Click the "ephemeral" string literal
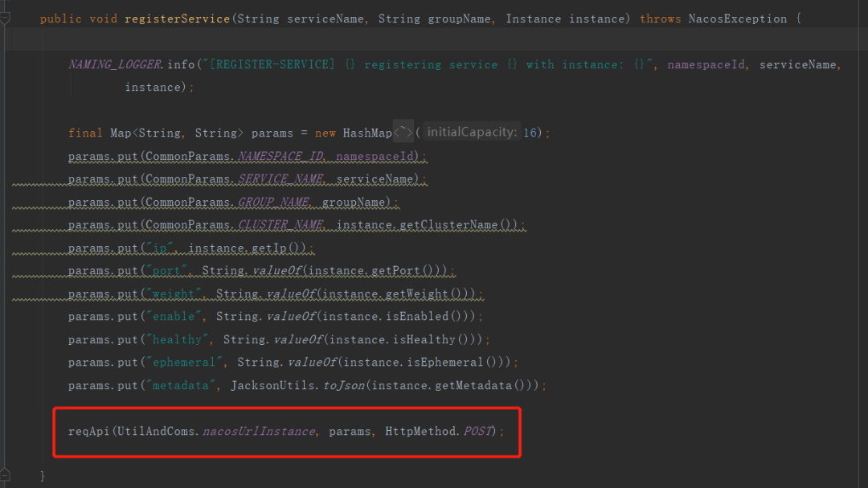Image resolution: width=868 pixels, height=488 pixels. pyautogui.click(x=184, y=363)
